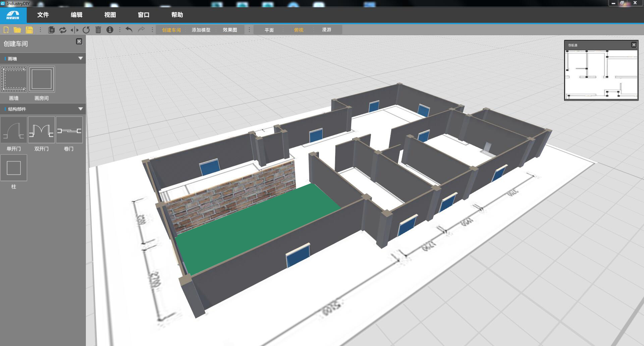Screen dimensions: 644x346
Task: Click the navigator minimap floor plan
Action: (x=601, y=74)
